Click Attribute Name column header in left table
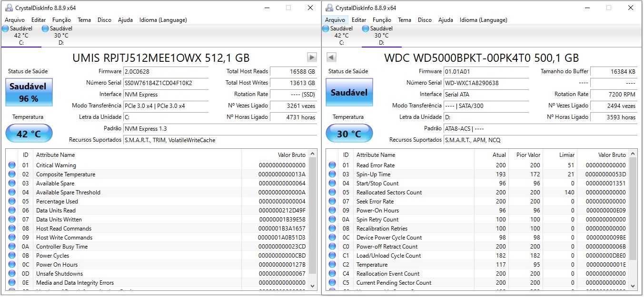644x298 pixels. (x=137, y=155)
